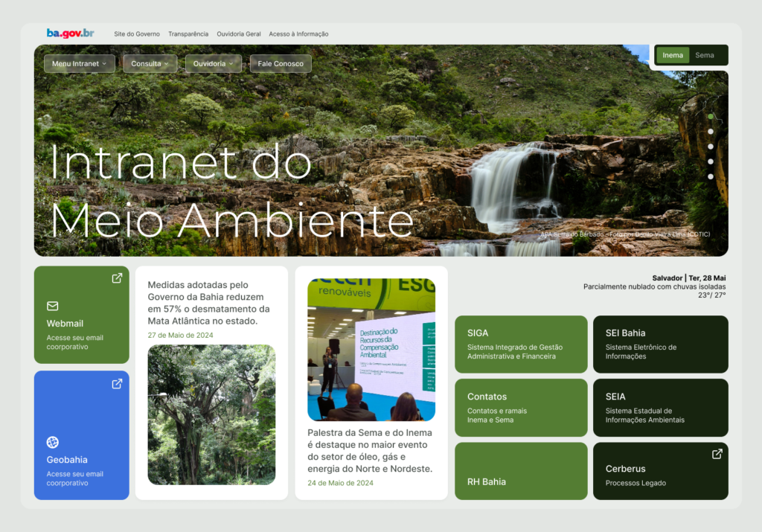This screenshot has width=762, height=532.
Task: Switch to the Sema toggle option
Action: click(x=704, y=55)
